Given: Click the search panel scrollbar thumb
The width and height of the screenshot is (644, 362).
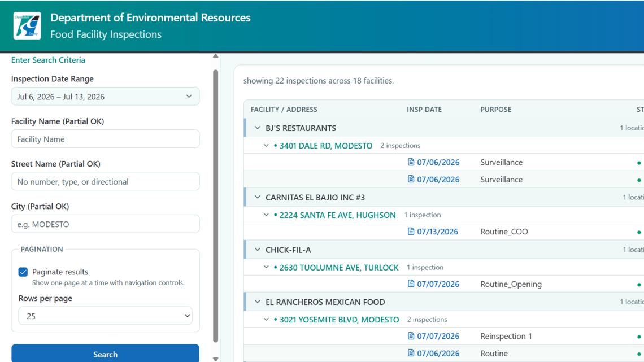Looking at the screenshot, I should [216, 206].
